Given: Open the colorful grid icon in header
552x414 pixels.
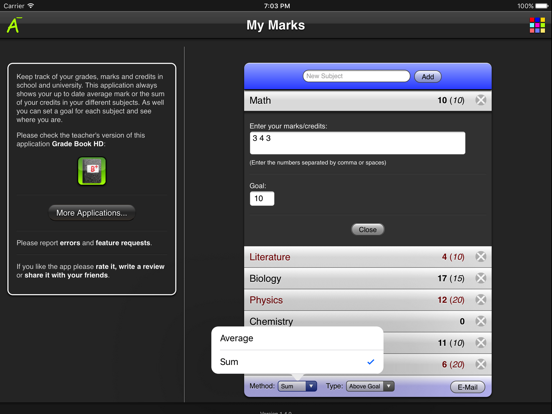Looking at the screenshot, I should (537, 25).
